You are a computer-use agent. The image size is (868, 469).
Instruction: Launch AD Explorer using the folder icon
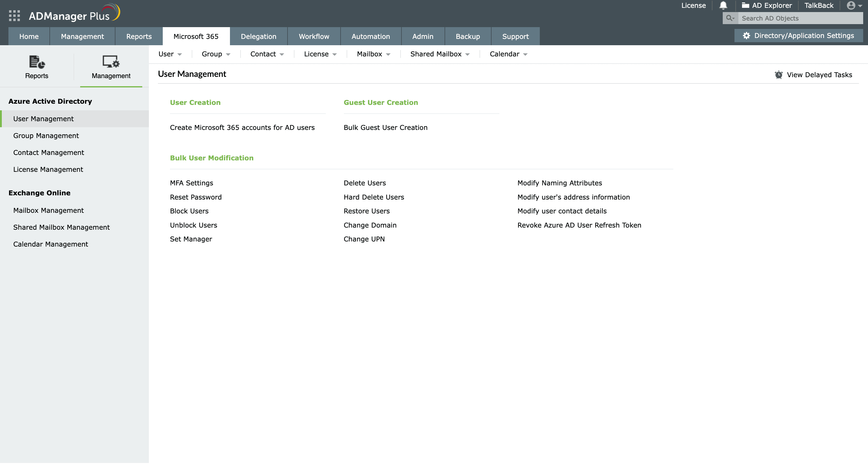(745, 5)
